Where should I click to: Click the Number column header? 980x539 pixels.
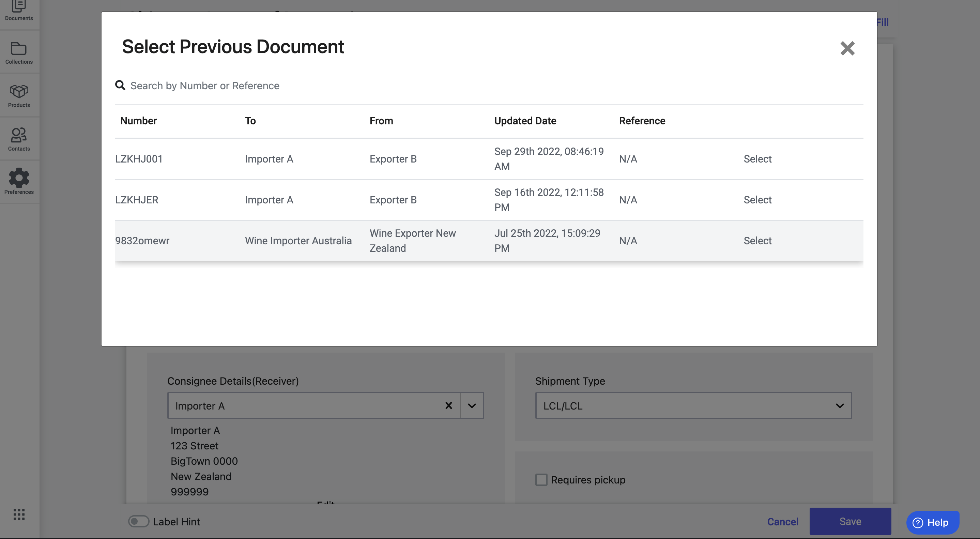(x=138, y=121)
